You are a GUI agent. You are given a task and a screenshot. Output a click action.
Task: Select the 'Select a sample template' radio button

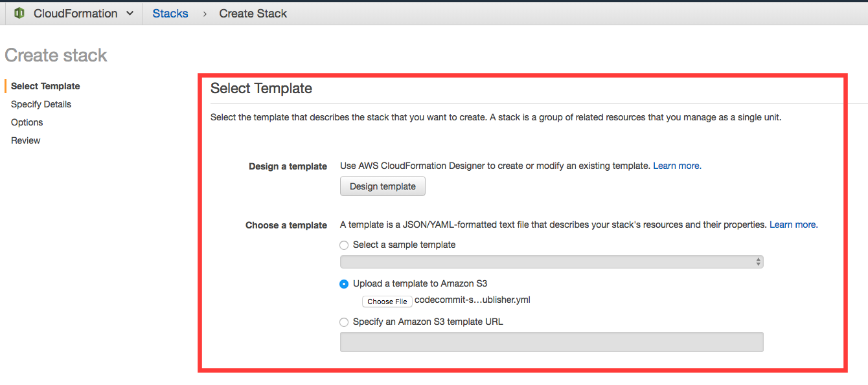(344, 245)
